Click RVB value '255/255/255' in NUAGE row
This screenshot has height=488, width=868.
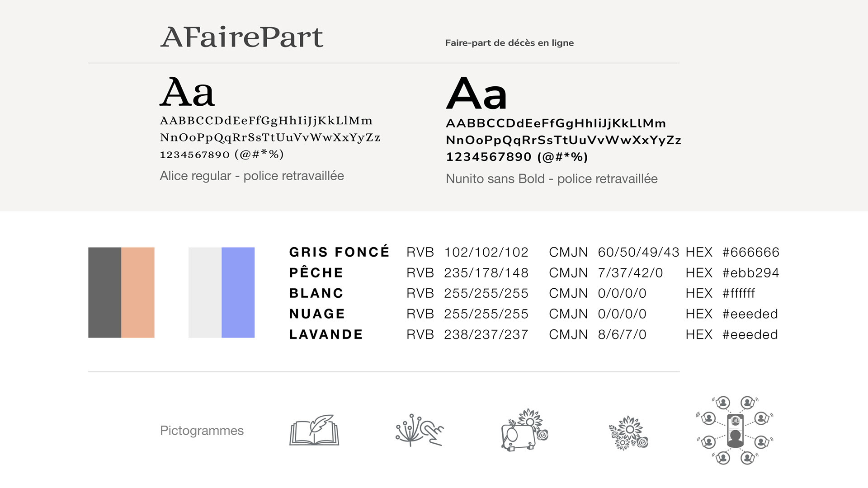(486, 314)
